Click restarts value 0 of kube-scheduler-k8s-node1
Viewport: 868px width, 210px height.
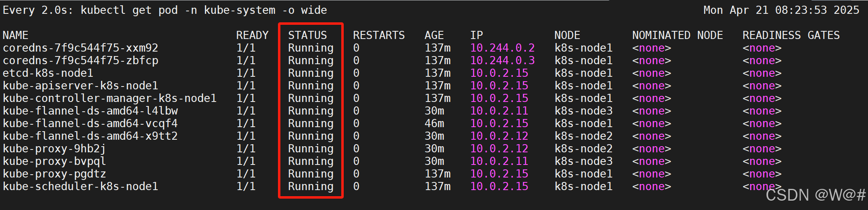[x=356, y=186]
